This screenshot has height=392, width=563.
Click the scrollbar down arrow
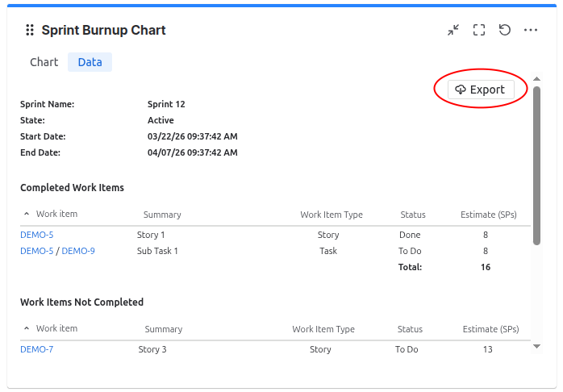[537, 346]
